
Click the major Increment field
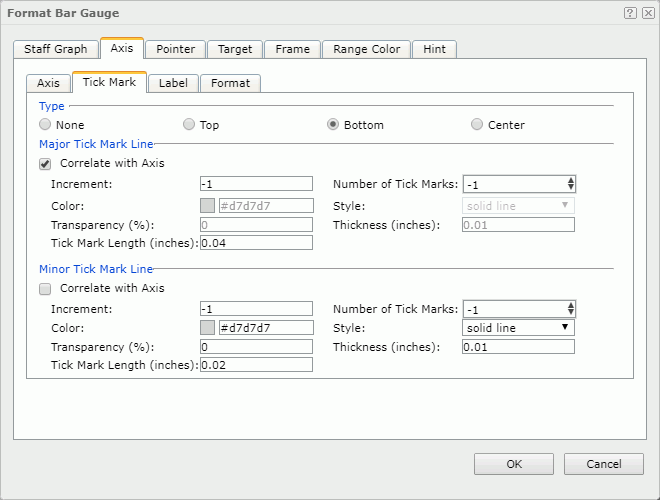pyautogui.click(x=256, y=184)
